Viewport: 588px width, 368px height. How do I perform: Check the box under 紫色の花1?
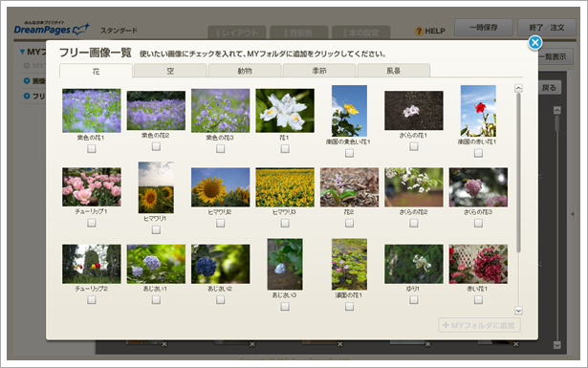[92, 149]
